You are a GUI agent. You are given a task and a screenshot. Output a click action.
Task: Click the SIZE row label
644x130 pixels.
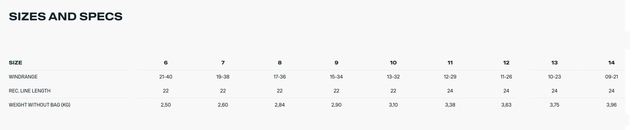click(x=15, y=63)
